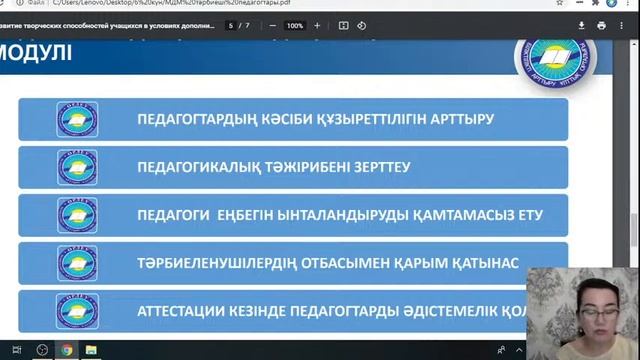Click logo beside ПЕДАГОГТАРДЫҢ КӘСІБИ ҚҰЗЫРЕТТІЛІГІН АРТТЫРУ
Screen dimensions: 640x360
[77, 119]
